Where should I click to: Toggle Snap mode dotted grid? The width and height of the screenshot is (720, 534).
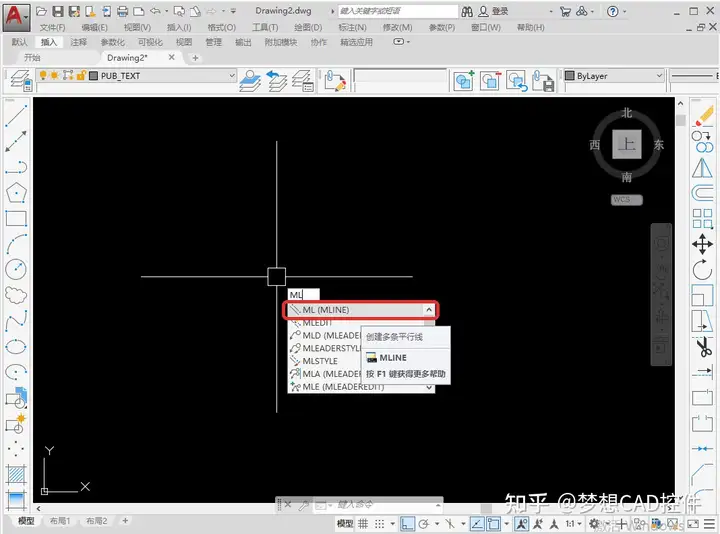pyautogui.click(x=379, y=523)
